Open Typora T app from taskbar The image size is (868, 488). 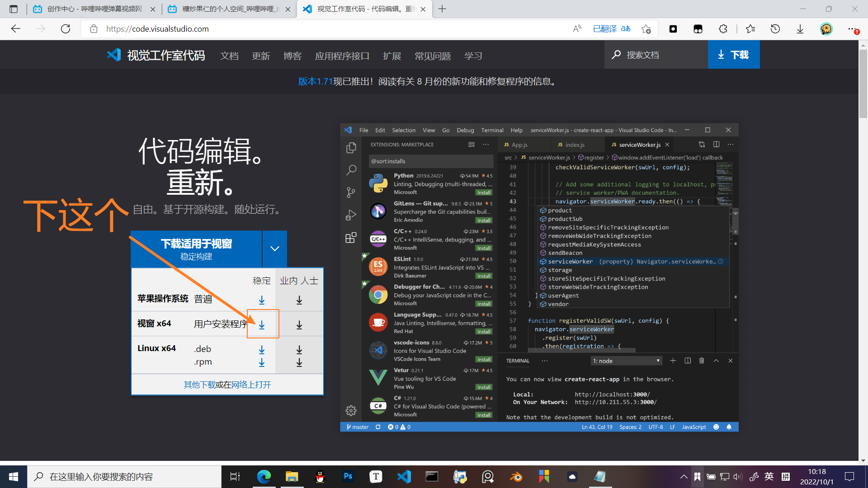coord(376,477)
